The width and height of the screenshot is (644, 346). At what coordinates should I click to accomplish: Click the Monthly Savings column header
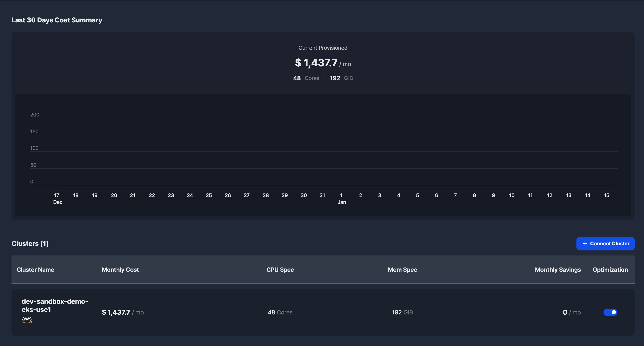(557, 270)
